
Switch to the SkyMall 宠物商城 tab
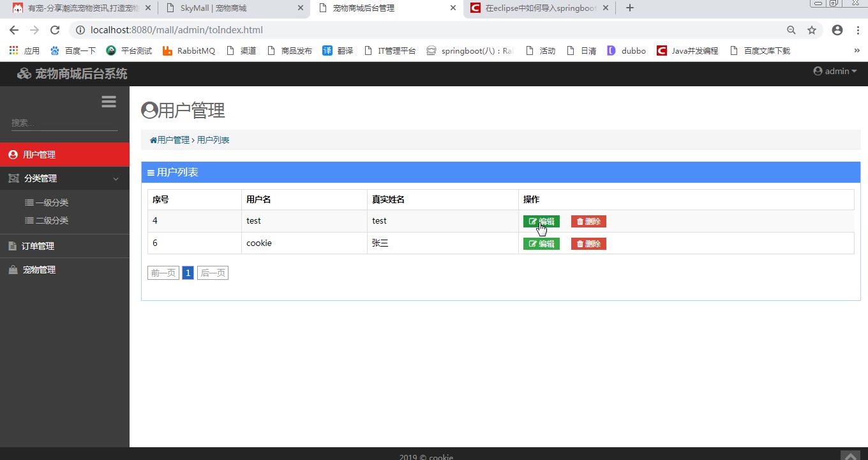[234, 8]
